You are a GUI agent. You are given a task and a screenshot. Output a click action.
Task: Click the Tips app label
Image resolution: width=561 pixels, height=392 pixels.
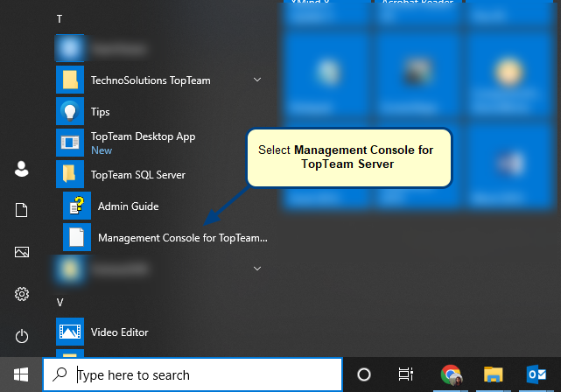coord(100,112)
